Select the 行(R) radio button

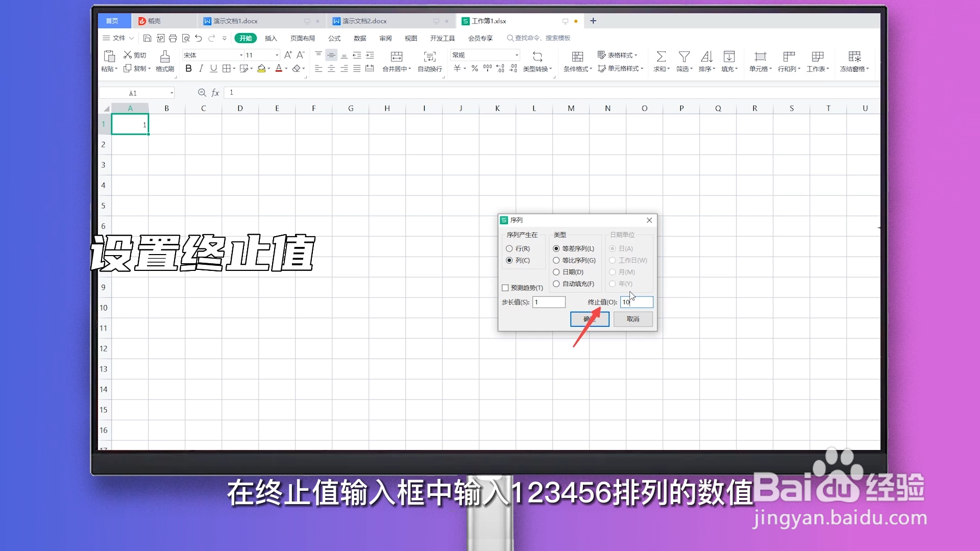pyautogui.click(x=509, y=248)
